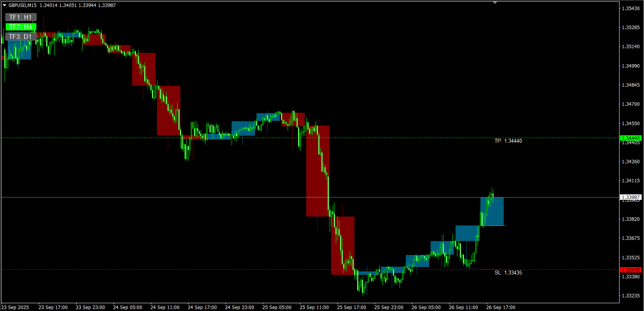Click the chart shift triangle marker at top
This screenshot has width=644, height=311.
[495, 3]
